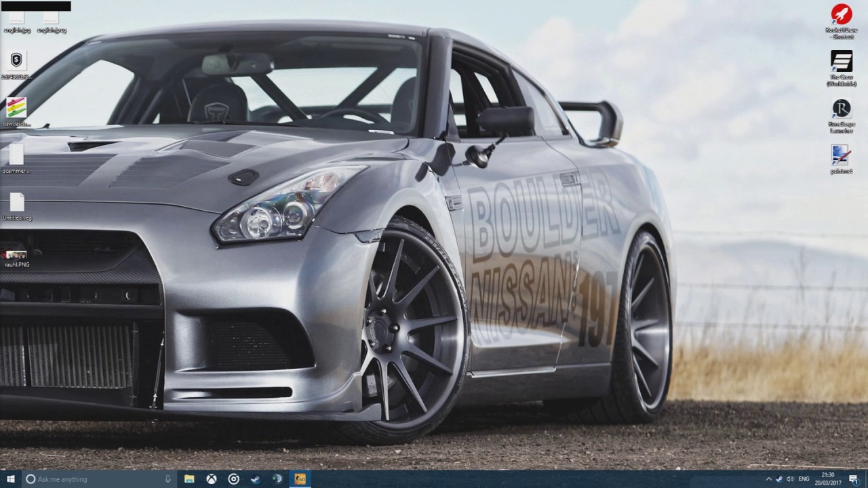Expand the hidden system tray icons

pos(769,479)
